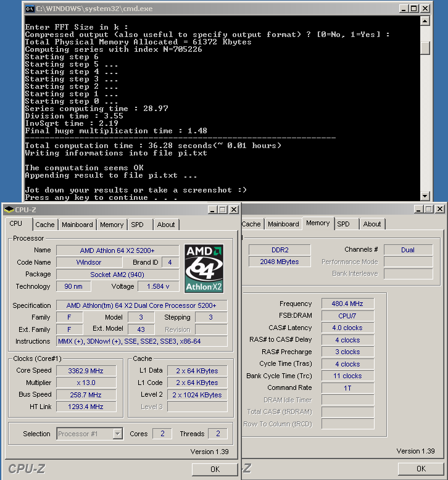
Task: Click the Level 2 value '2 x 1024 KBytes'
Action: point(197,395)
